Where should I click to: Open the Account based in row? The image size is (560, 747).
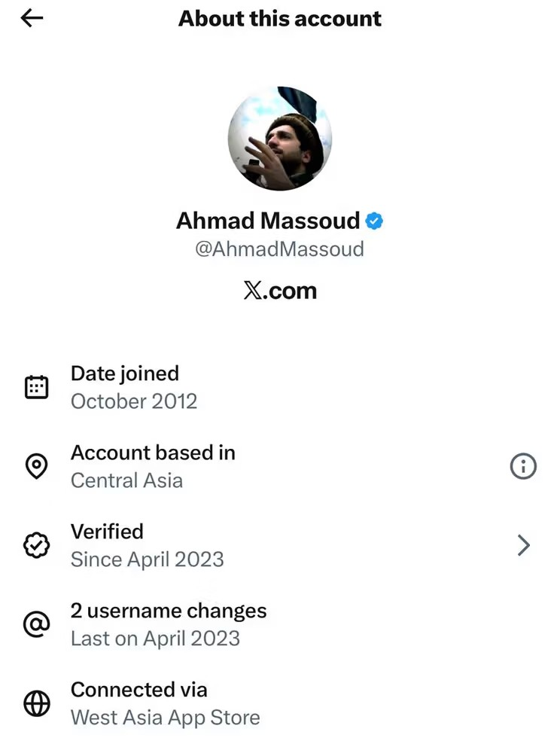coord(153,466)
